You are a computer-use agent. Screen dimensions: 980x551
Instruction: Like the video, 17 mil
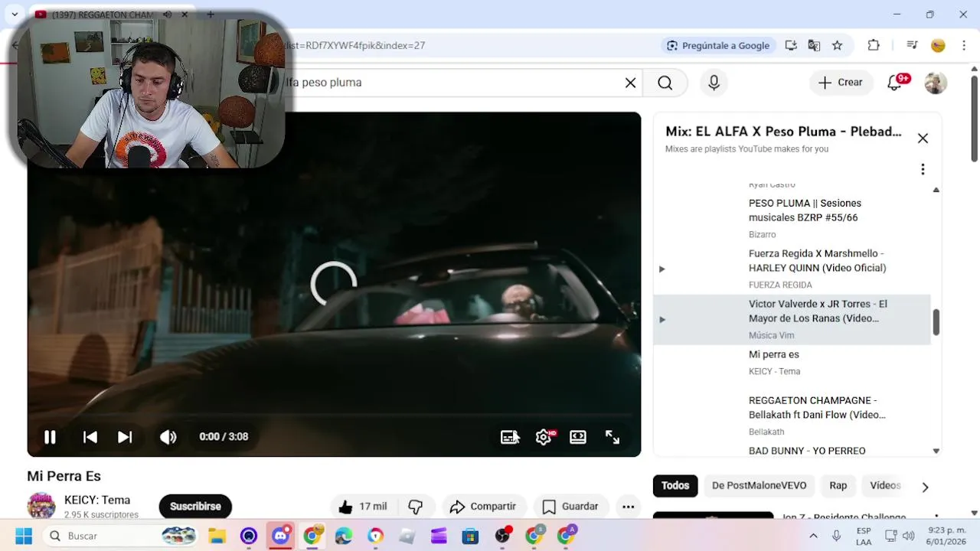coord(363,507)
